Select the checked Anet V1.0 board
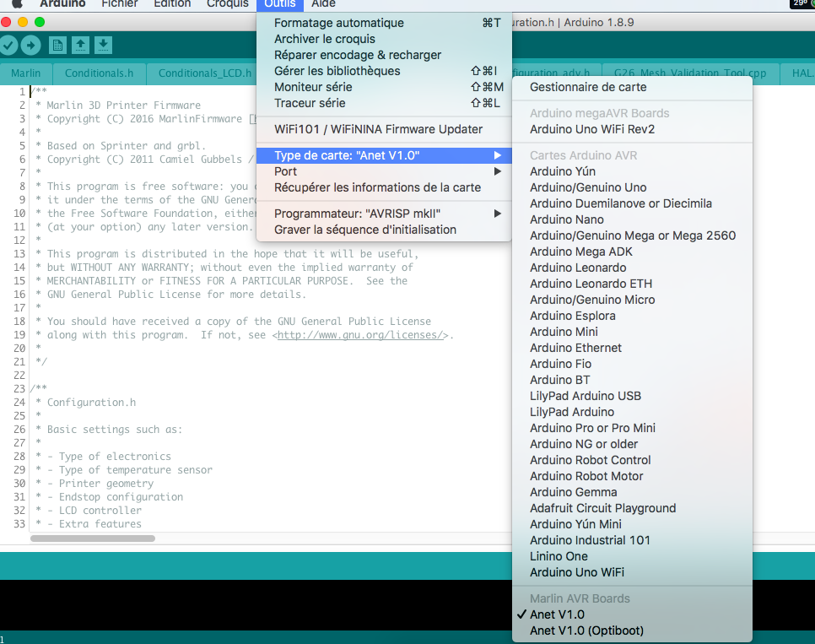The height and width of the screenshot is (644, 815). click(632, 614)
